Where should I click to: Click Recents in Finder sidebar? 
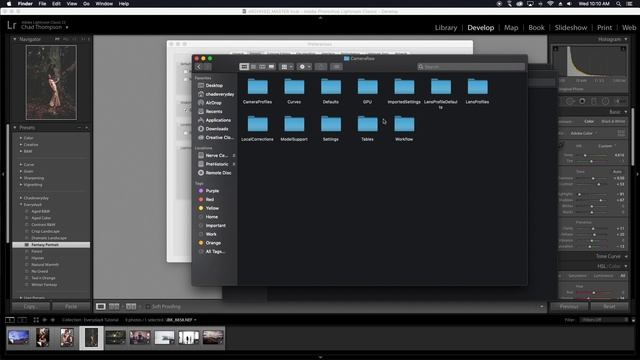(210, 111)
